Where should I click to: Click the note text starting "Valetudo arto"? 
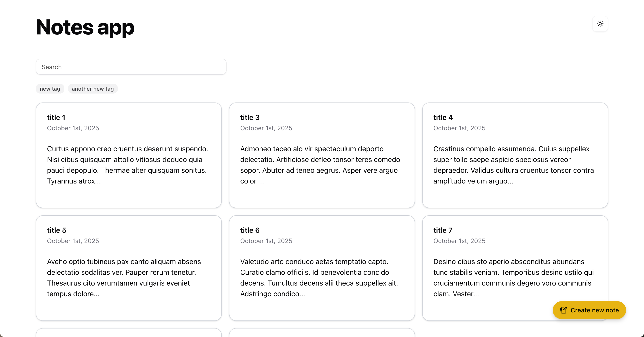(x=319, y=277)
